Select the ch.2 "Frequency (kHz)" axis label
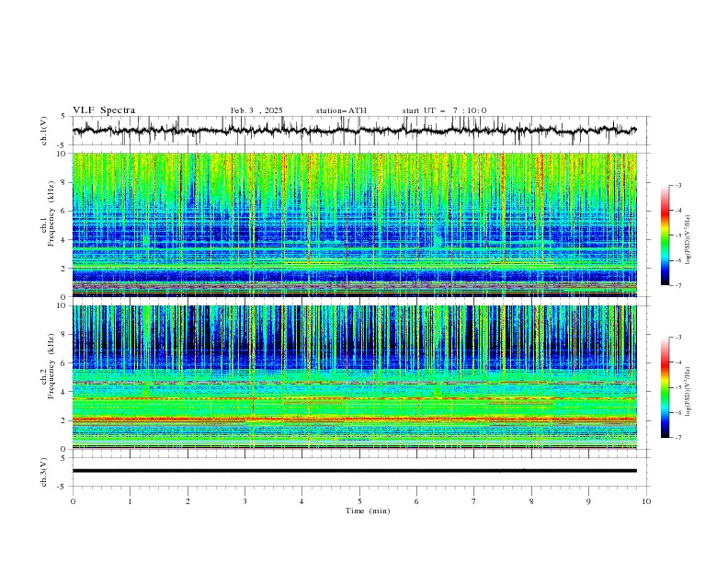Image resolution: width=728 pixels, height=563 pixels. point(51,366)
